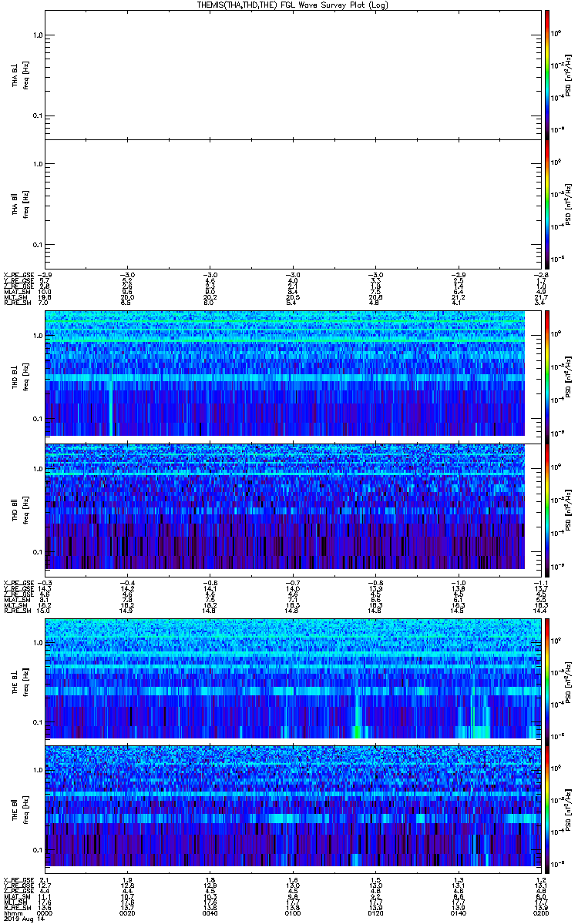
Task: Click the PSD [nT²/Hz] label beside THA B⊥ color bar
Action: point(569,75)
